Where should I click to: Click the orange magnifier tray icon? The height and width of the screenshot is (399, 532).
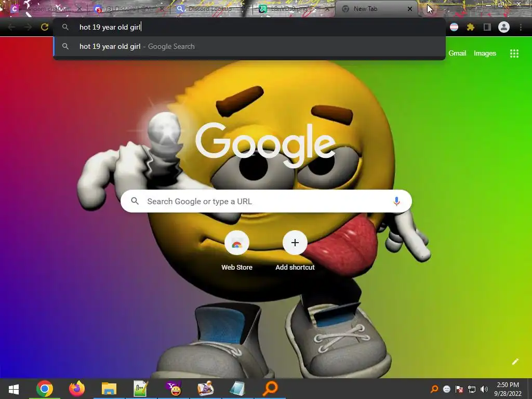point(434,389)
